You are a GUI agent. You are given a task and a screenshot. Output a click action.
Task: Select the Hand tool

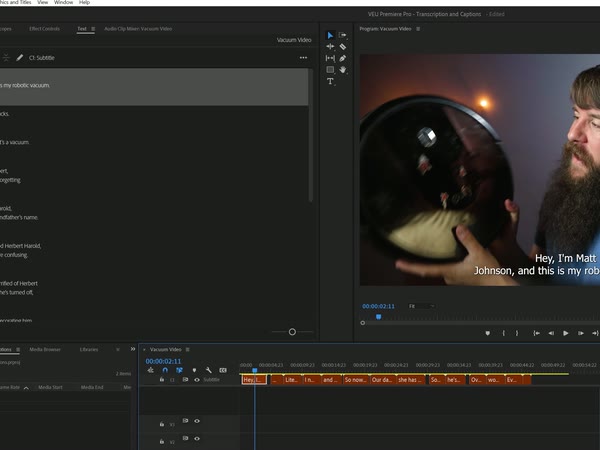click(x=342, y=70)
